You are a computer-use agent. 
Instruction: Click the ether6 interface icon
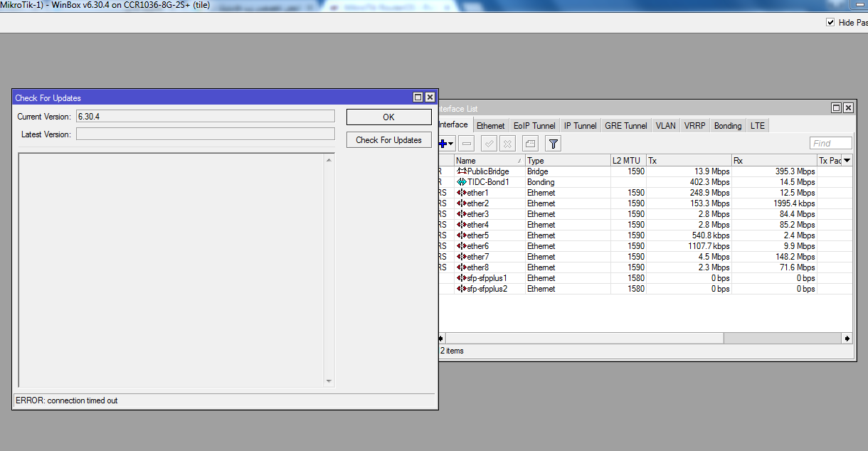[x=462, y=246]
